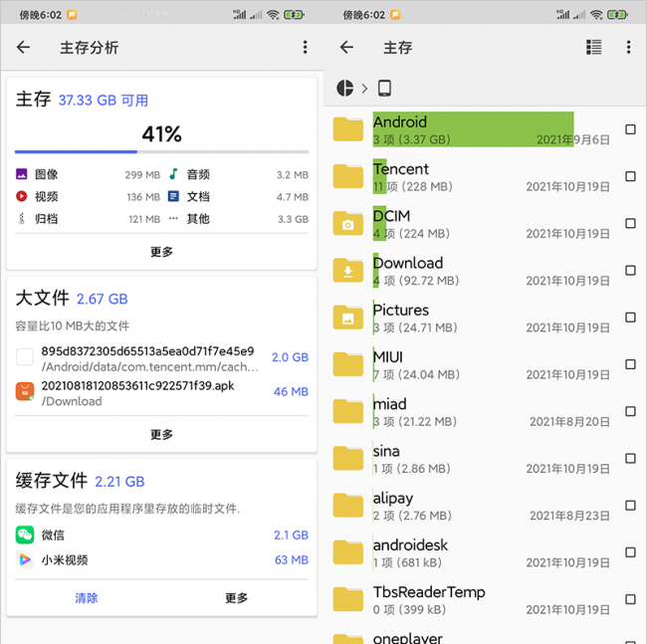The height and width of the screenshot is (644, 647).
Task: Open the 文档 document category icon
Action: point(173,196)
